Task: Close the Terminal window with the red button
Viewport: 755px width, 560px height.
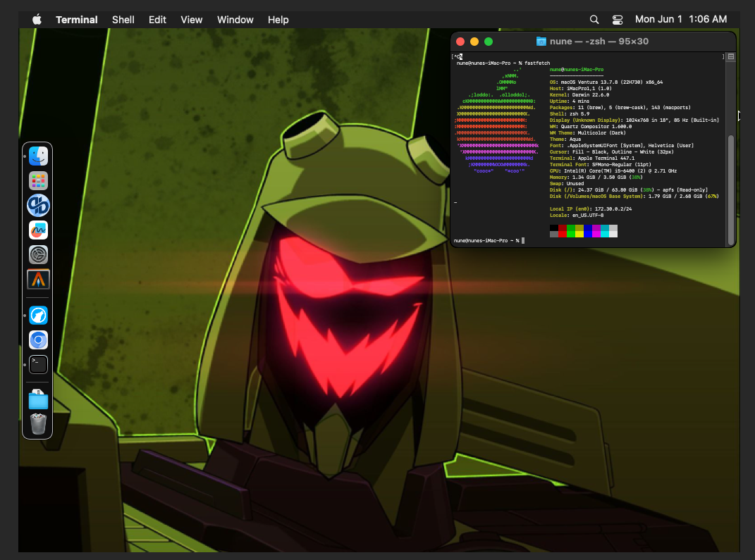Action: [460, 42]
